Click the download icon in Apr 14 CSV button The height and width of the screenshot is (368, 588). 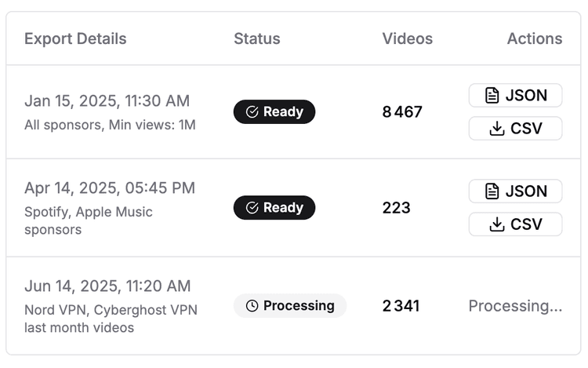pyautogui.click(x=496, y=224)
